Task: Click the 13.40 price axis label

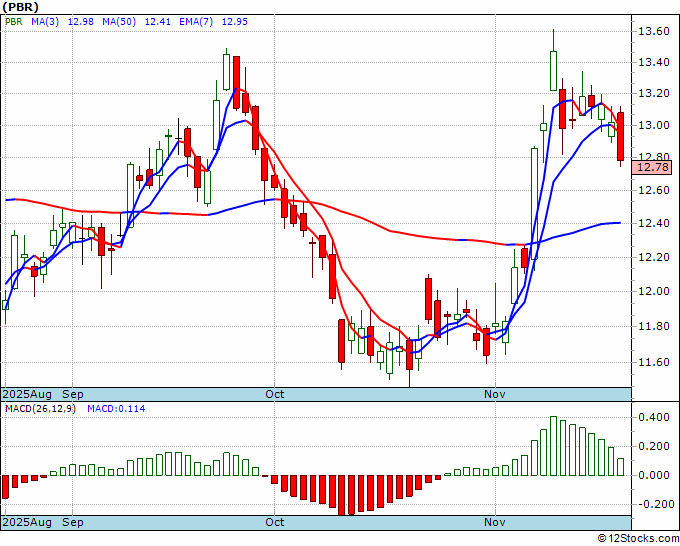Action: tap(654, 62)
